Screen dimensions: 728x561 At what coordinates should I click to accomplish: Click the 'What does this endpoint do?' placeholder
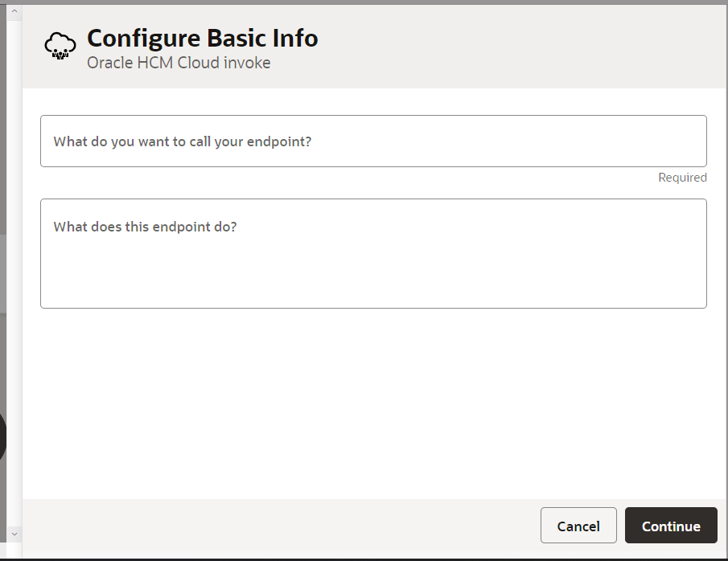point(146,227)
